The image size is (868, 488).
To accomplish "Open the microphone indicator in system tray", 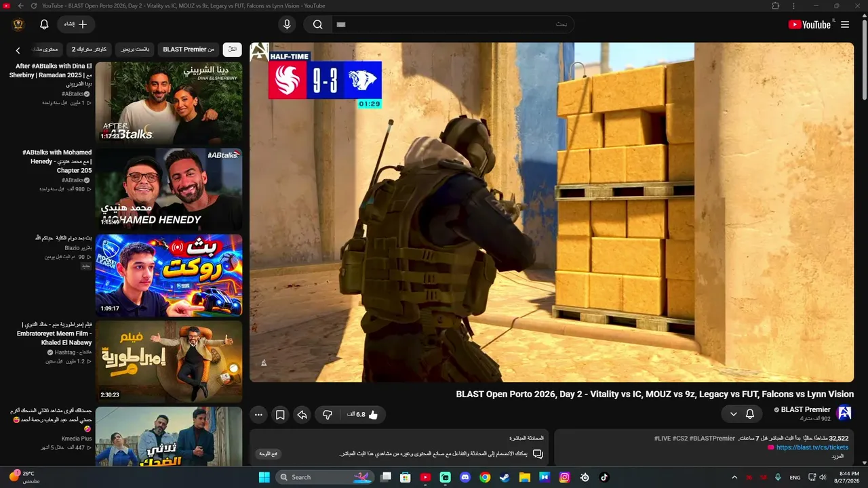I will pos(778,477).
